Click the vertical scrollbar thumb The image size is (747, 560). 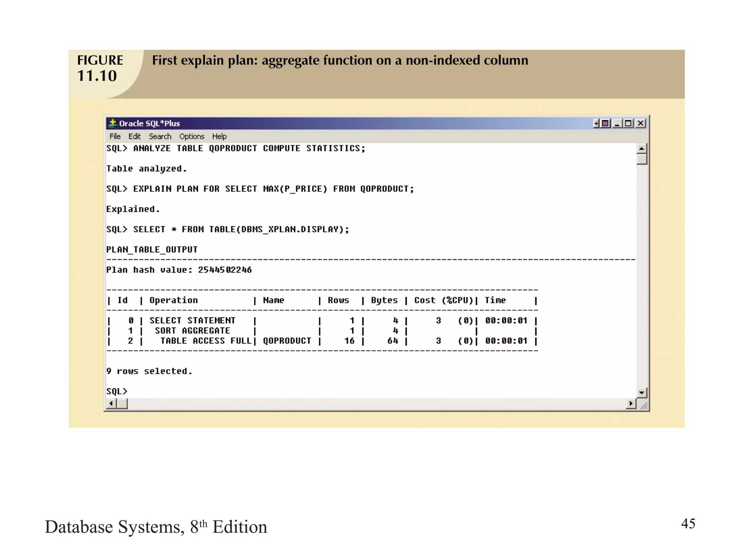tap(642, 159)
